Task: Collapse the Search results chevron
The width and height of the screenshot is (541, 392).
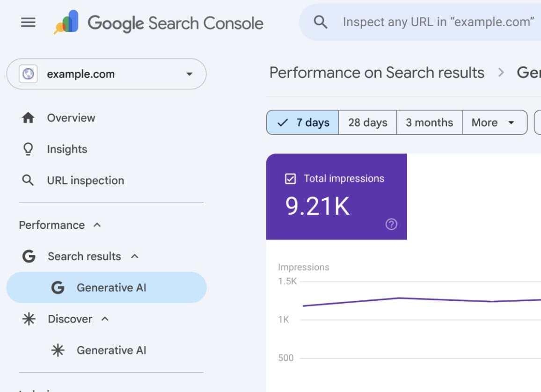Action: click(135, 256)
